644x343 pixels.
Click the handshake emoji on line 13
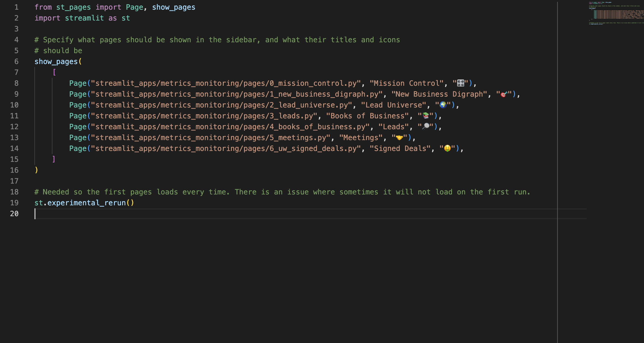coord(399,138)
